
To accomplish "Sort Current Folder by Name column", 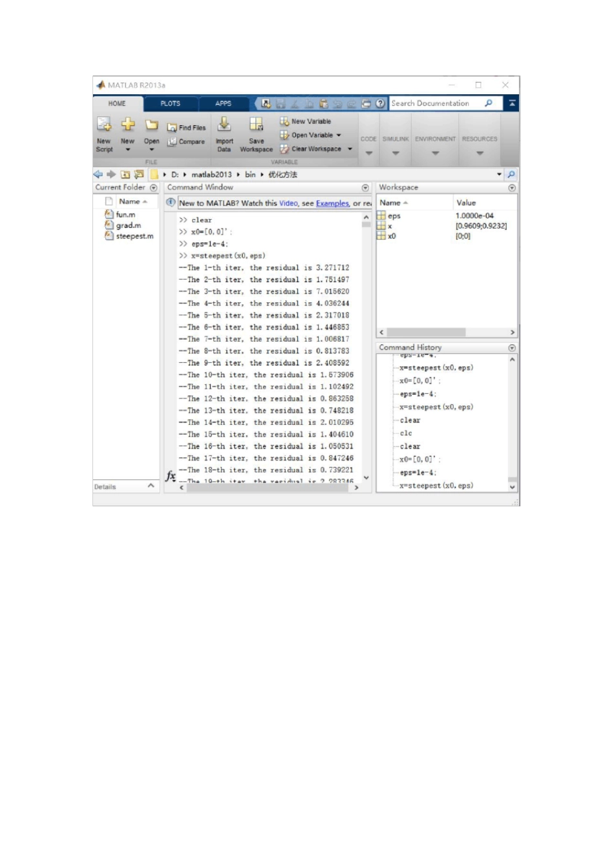I will click(133, 201).
